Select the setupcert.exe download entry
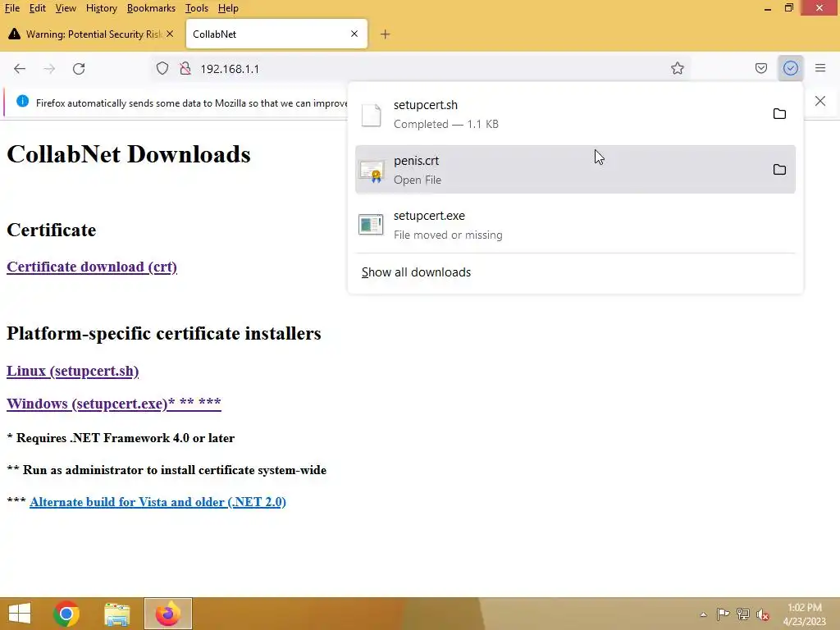Image resolution: width=840 pixels, height=630 pixels. 575,225
